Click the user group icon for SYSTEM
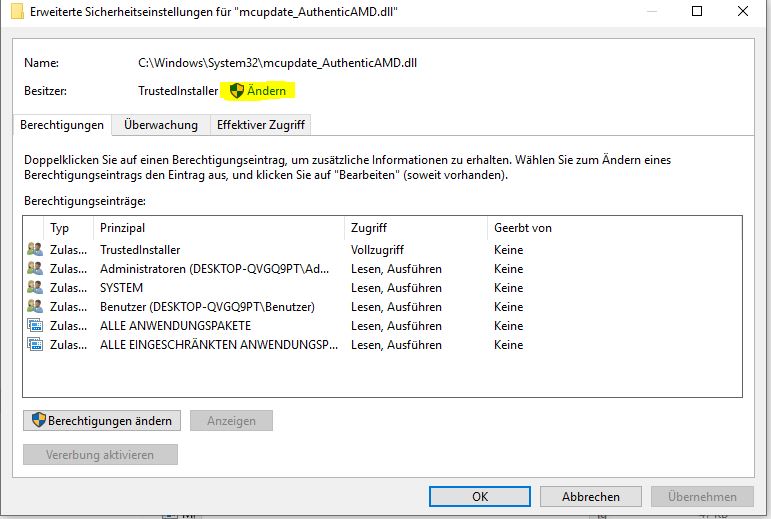 pyautogui.click(x=35, y=287)
